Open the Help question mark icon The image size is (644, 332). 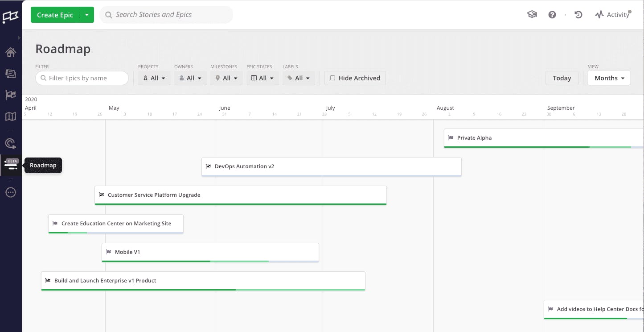point(552,15)
